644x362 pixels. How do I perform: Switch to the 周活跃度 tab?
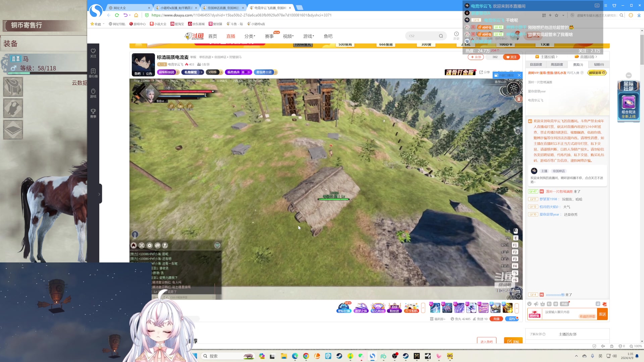click(557, 64)
